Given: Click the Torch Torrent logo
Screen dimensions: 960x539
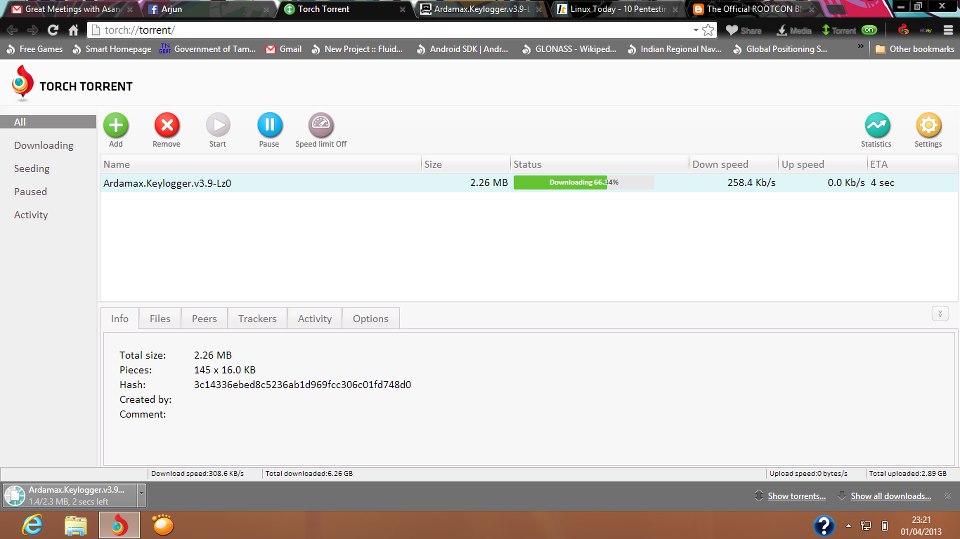Looking at the screenshot, I should point(72,84).
